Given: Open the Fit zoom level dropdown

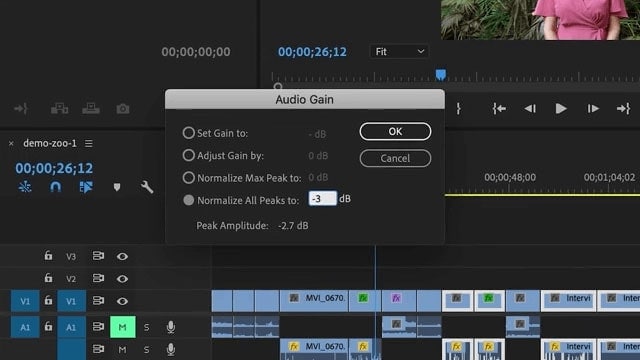Looking at the screenshot, I should coord(399,51).
